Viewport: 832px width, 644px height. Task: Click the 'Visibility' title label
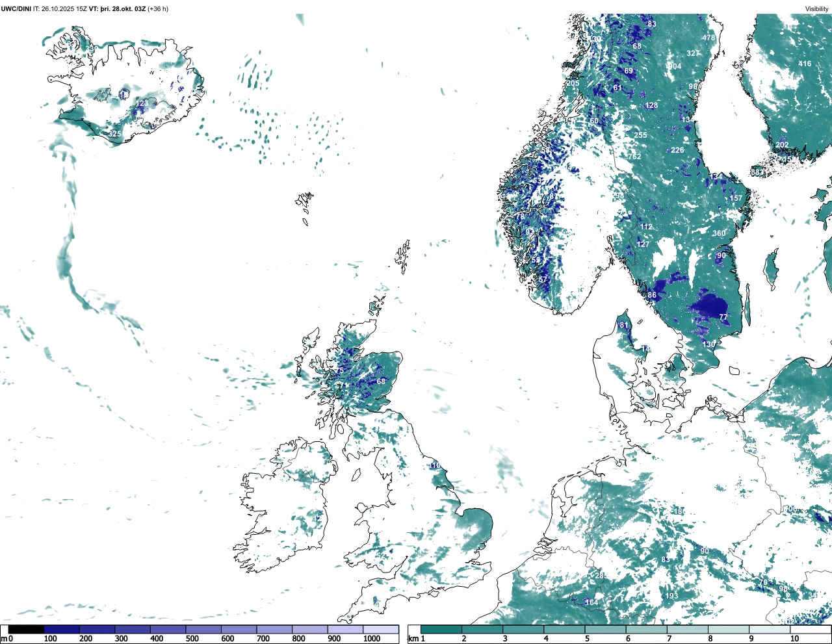(816, 9)
